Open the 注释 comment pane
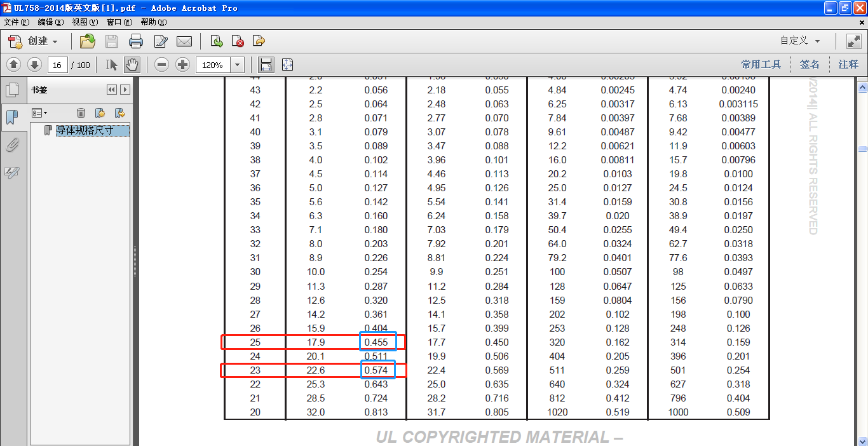The width and height of the screenshot is (868, 446). tap(848, 64)
